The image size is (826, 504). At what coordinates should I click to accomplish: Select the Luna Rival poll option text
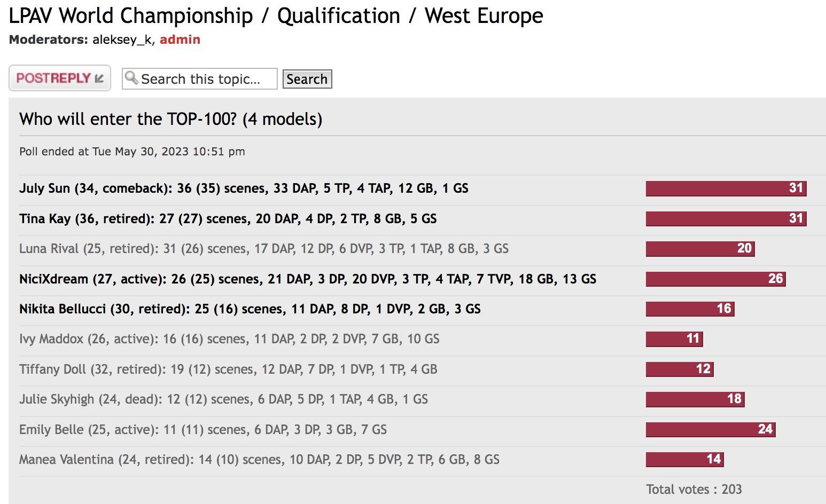pos(263,249)
